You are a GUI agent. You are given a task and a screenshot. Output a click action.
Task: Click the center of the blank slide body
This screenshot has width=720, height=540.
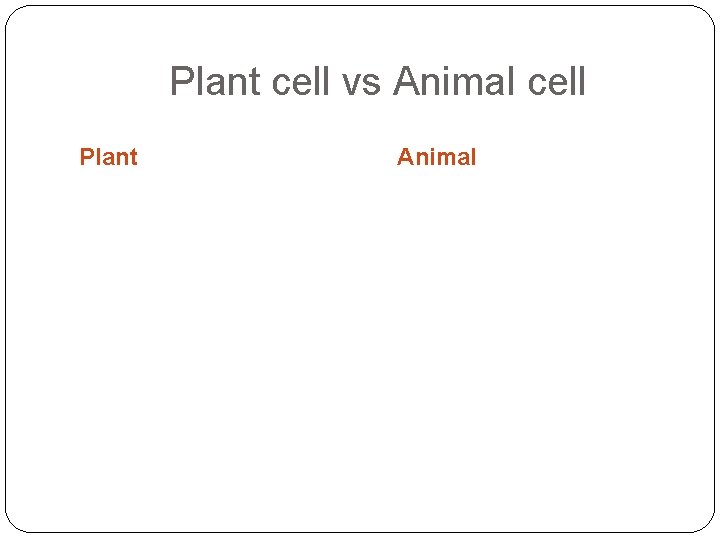tap(360, 340)
